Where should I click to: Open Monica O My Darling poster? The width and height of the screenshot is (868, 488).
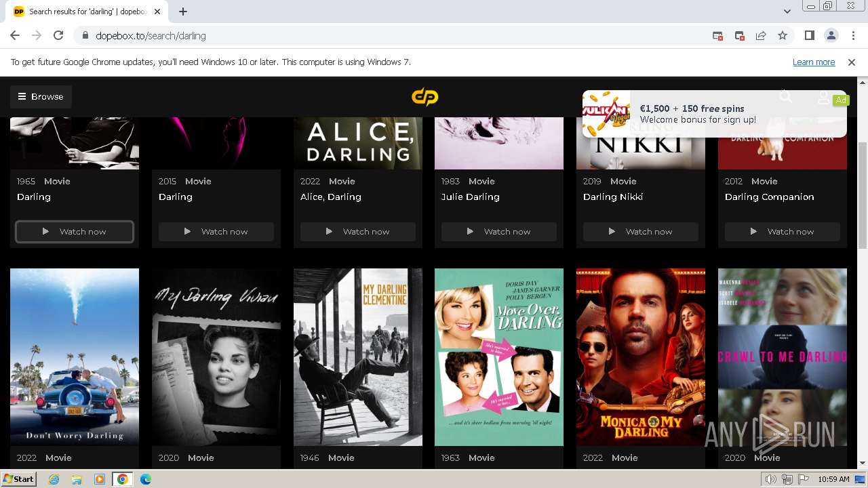click(x=641, y=357)
